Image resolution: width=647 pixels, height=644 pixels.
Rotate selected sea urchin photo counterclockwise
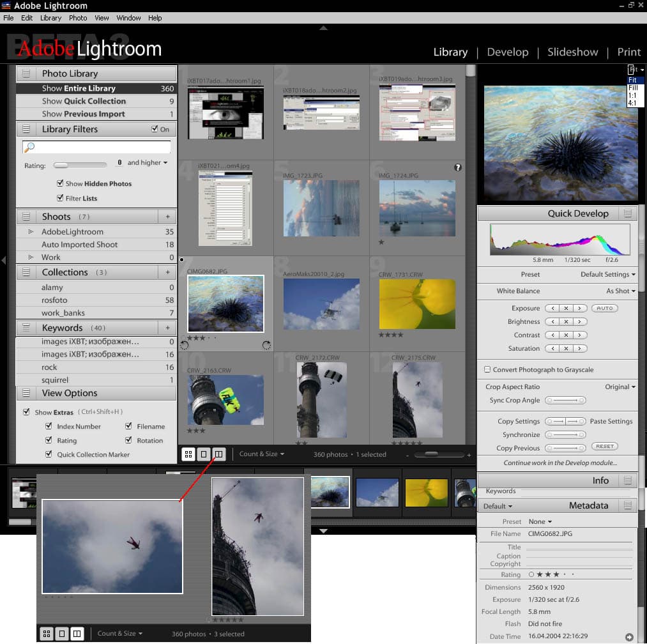pyautogui.click(x=185, y=345)
